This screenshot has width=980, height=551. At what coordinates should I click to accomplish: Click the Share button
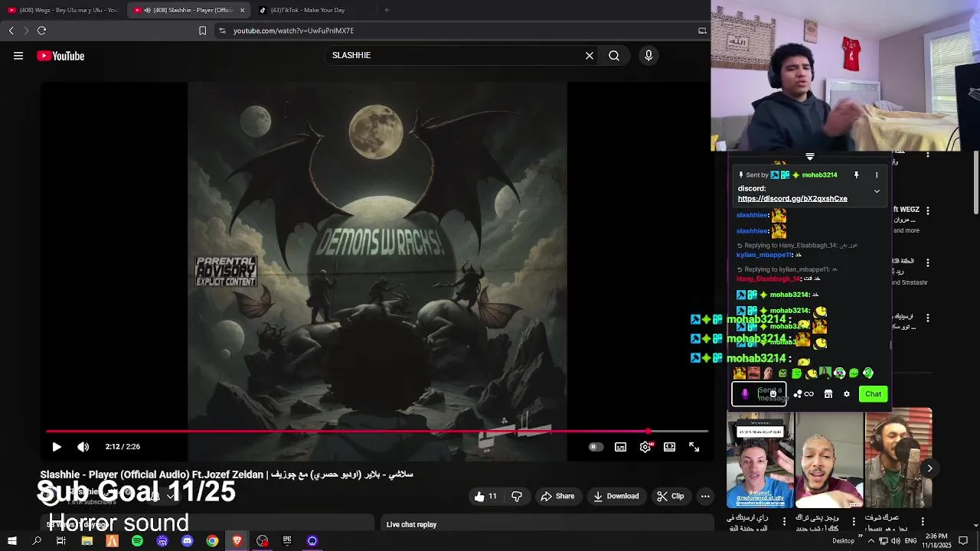(557, 496)
